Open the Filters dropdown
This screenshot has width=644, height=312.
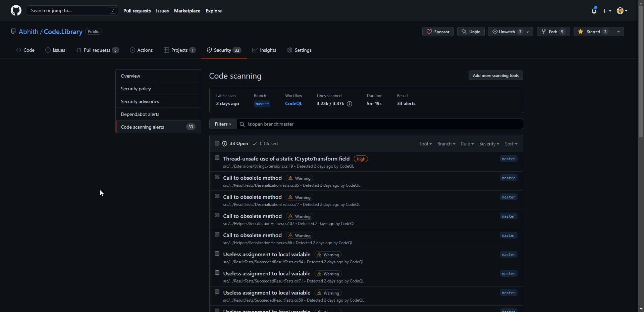222,124
